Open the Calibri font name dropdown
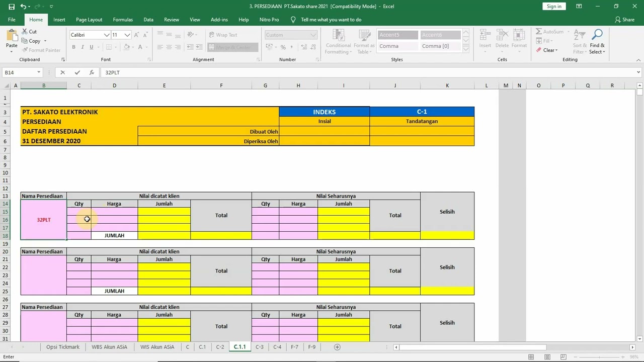Screen dimensions: 644x362 coord(107,35)
